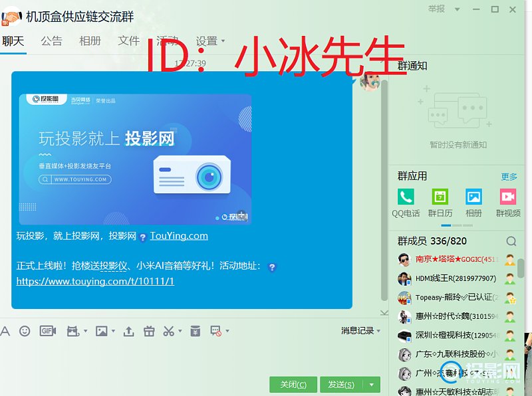Click the 关闭 close button
532x396 pixels.
[x=293, y=385]
